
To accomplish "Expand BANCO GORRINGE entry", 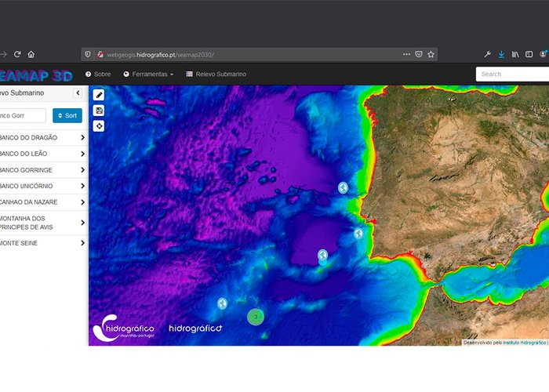I will [x=82, y=170].
